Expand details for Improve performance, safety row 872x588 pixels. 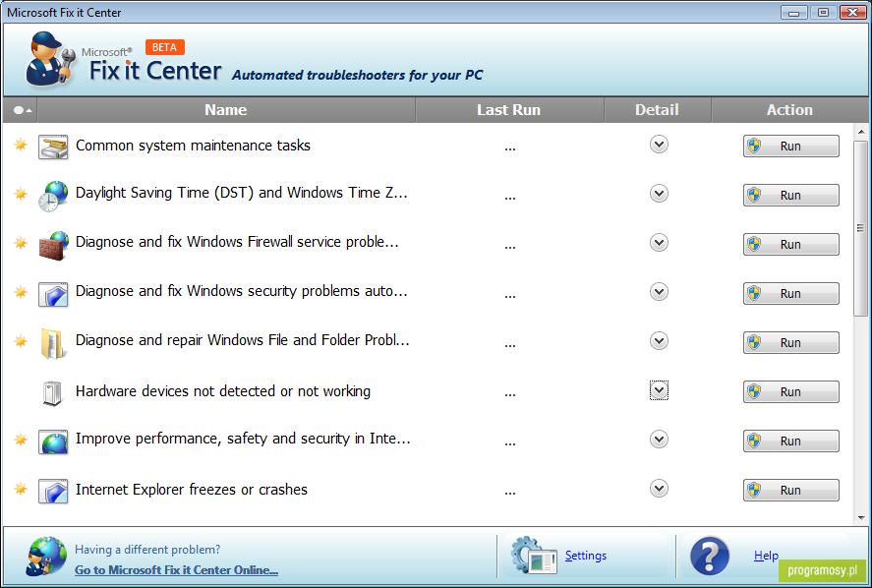click(x=659, y=439)
